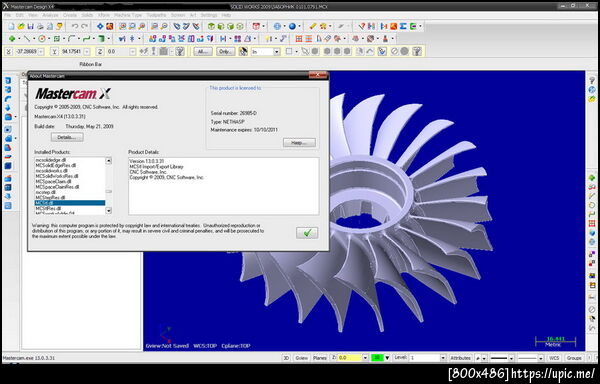Open the line width dropdown in status bar
The width and height of the screenshot is (600, 384).
point(541,358)
